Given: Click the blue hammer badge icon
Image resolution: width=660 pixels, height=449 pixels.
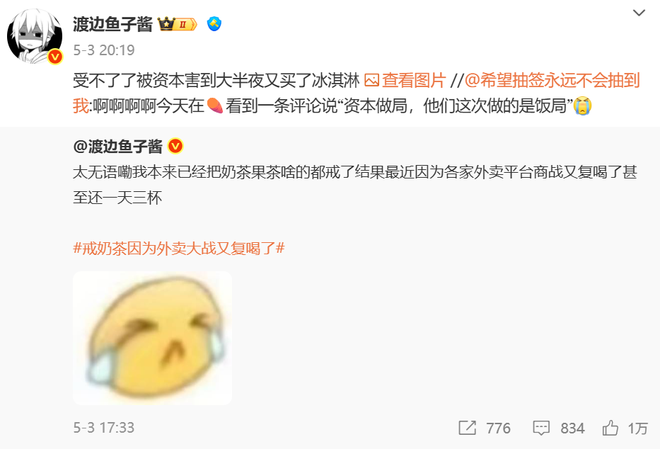Looking at the screenshot, I should point(214,24).
